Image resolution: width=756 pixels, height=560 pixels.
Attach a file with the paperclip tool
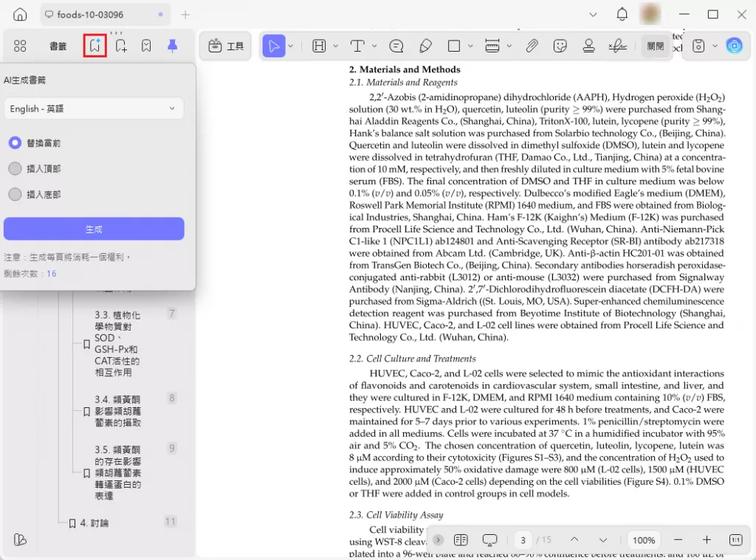pyautogui.click(x=531, y=45)
